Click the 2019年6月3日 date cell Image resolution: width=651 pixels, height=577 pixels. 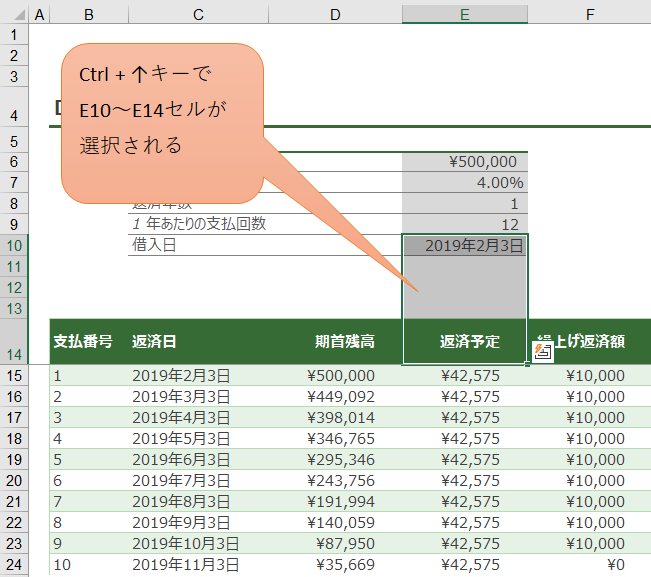point(198,460)
